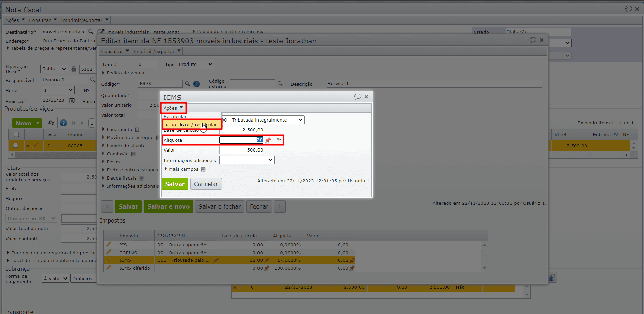644x314 pixels.
Task: Click into the Alíquota input field
Action: [241, 140]
